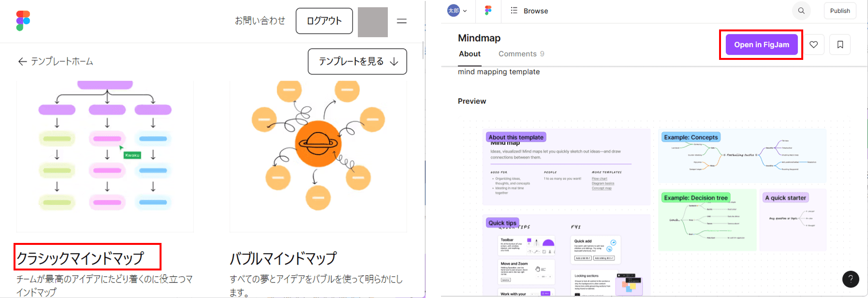
Task: Click the Publish button
Action: click(x=839, y=11)
